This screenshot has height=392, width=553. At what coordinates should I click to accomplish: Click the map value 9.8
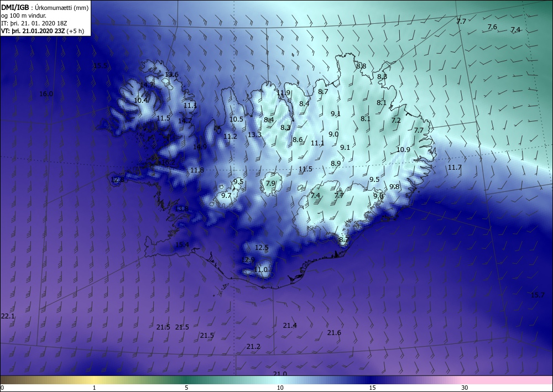click(x=394, y=187)
